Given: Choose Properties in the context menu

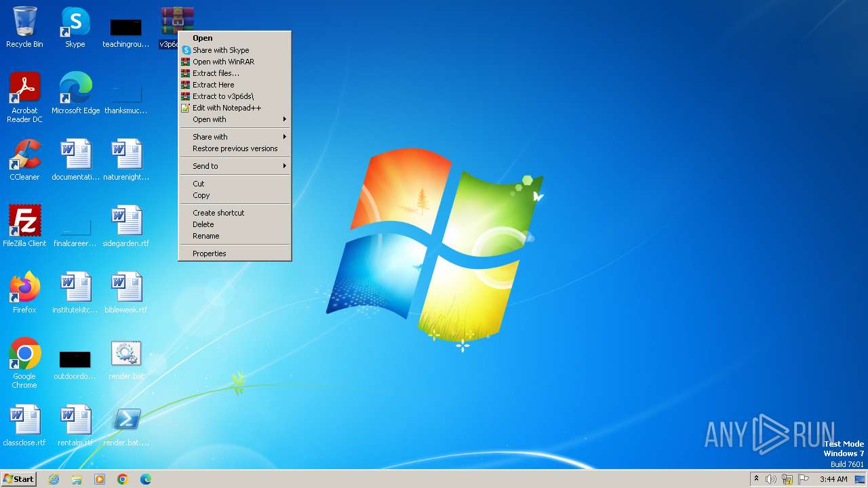Looking at the screenshot, I should 235,253.
